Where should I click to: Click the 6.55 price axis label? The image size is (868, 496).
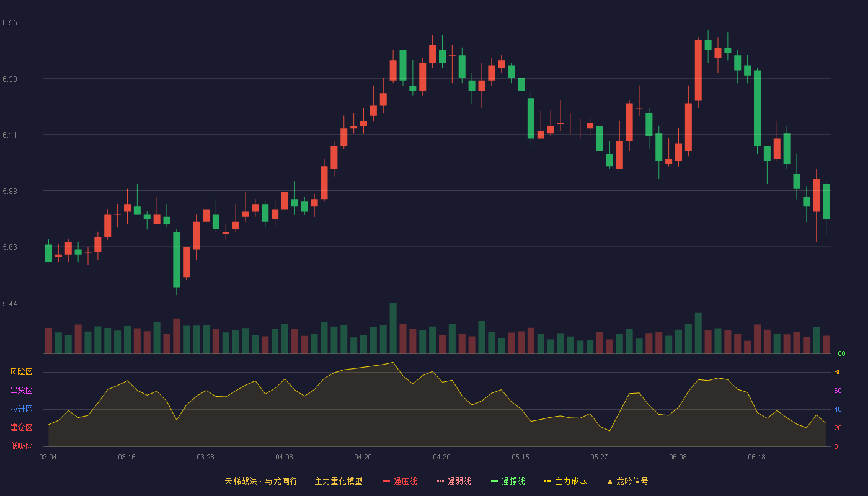(x=9, y=23)
